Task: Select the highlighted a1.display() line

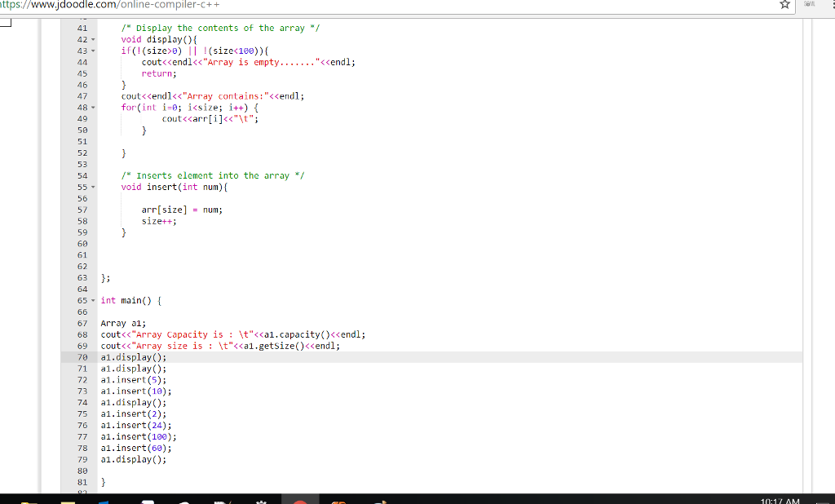Action: click(x=133, y=356)
